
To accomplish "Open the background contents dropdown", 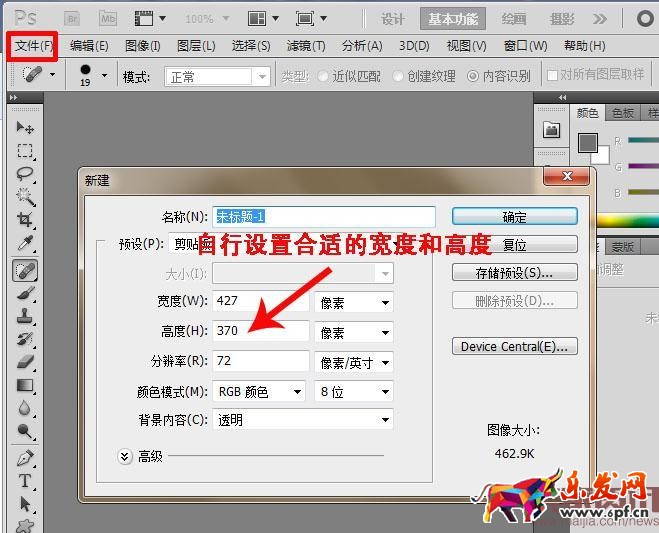I will [x=303, y=420].
